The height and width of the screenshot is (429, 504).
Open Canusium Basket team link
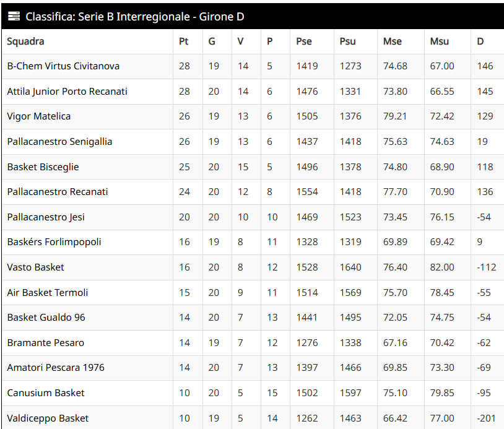click(x=46, y=393)
